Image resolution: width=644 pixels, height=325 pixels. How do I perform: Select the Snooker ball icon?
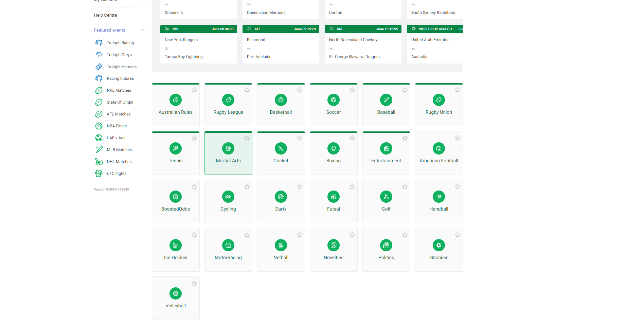[439, 245]
